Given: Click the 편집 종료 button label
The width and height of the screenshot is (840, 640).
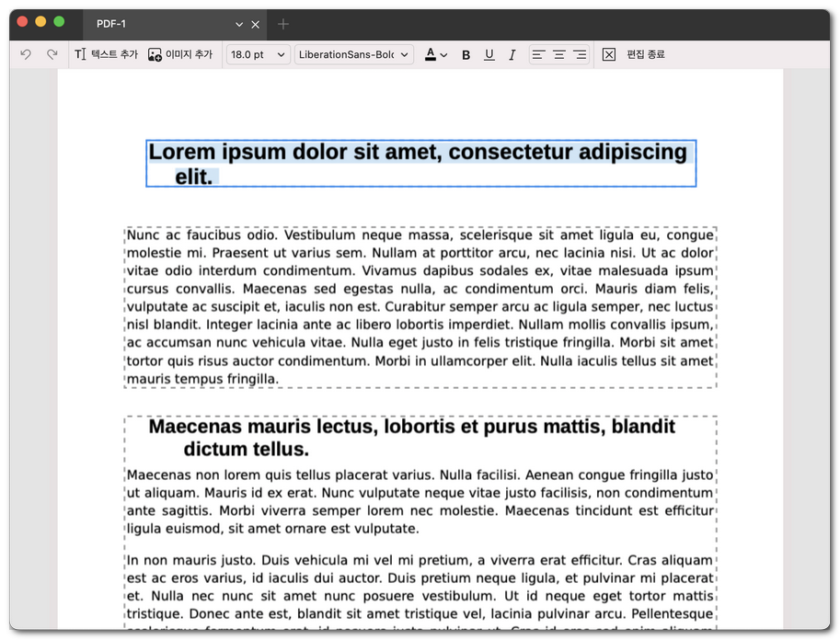Looking at the screenshot, I should (x=646, y=55).
